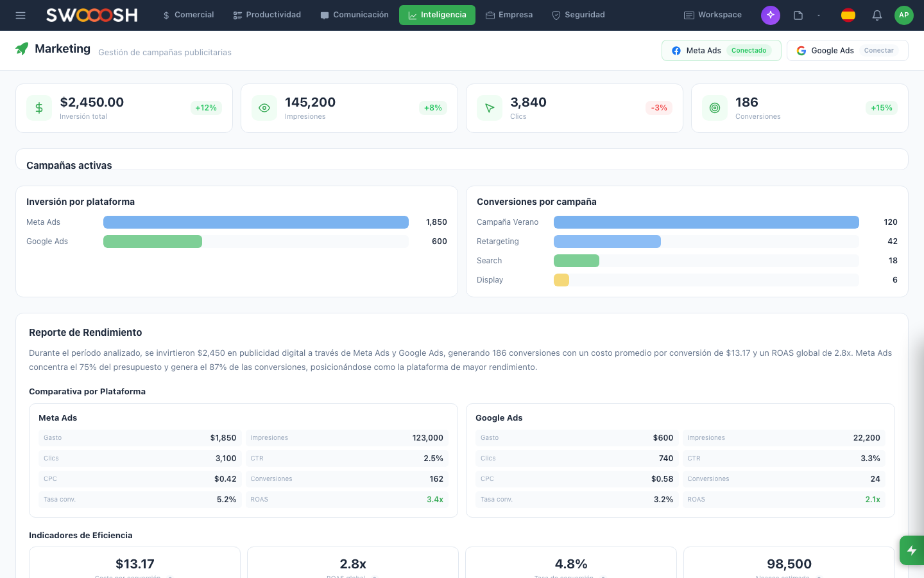Click the purple AI sparkle button
Viewport: 924px width, 578px height.
point(770,15)
